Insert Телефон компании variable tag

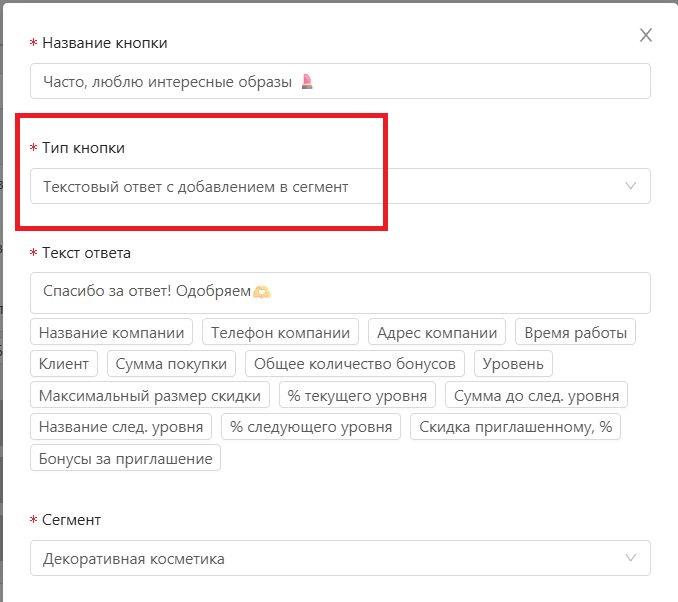[280, 332]
